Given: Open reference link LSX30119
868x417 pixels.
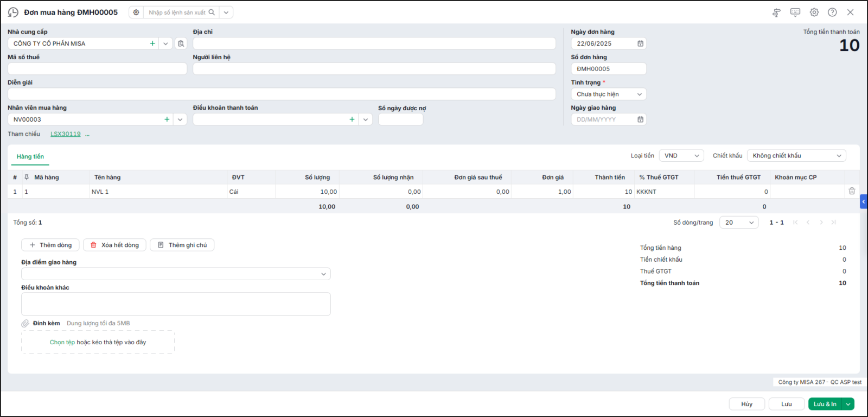Looking at the screenshot, I should [66, 134].
